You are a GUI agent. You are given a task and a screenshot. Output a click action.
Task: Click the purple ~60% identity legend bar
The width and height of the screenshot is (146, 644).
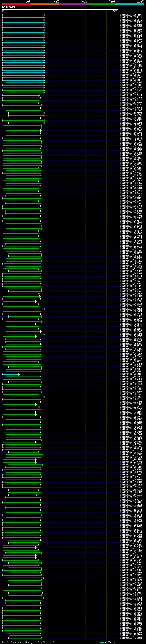tap(73, 4)
